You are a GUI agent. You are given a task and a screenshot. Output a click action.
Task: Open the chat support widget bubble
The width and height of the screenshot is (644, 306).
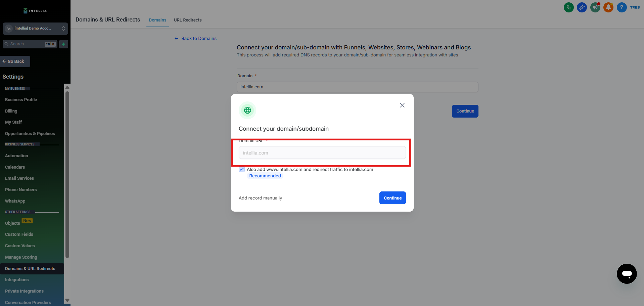[627, 274]
